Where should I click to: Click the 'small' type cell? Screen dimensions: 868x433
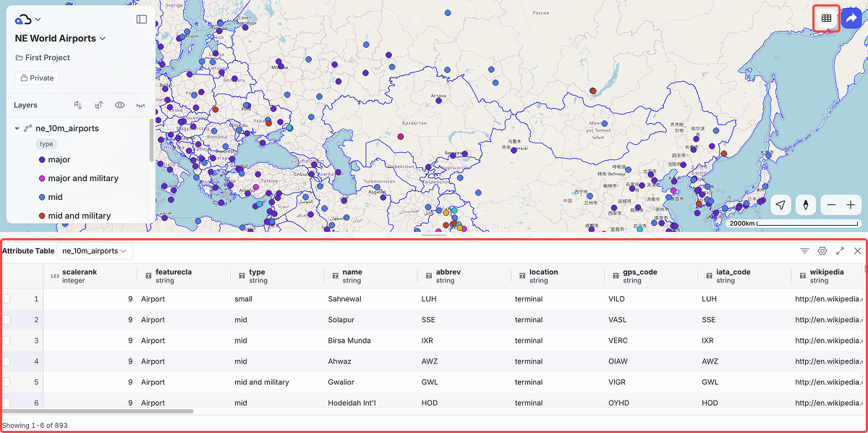coord(277,298)
